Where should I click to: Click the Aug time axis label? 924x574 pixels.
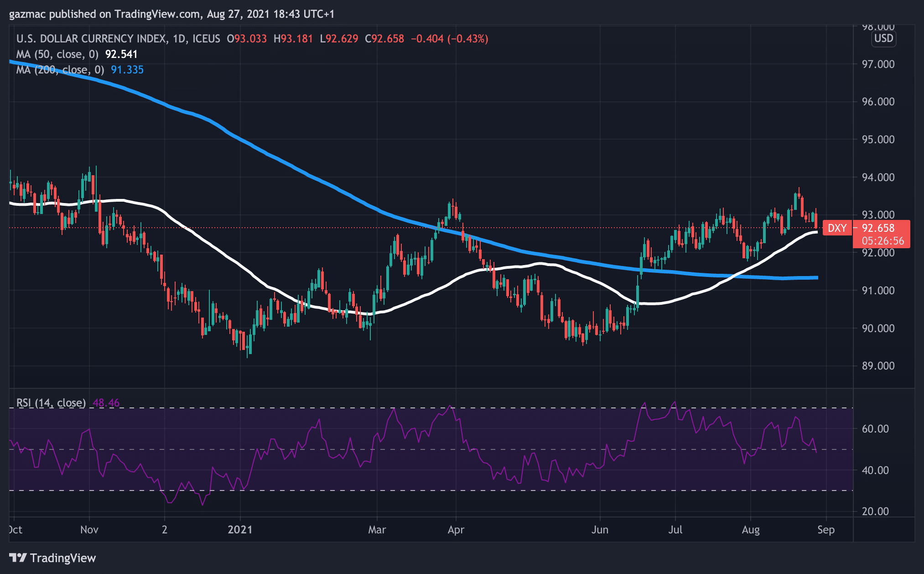point(751,530)
